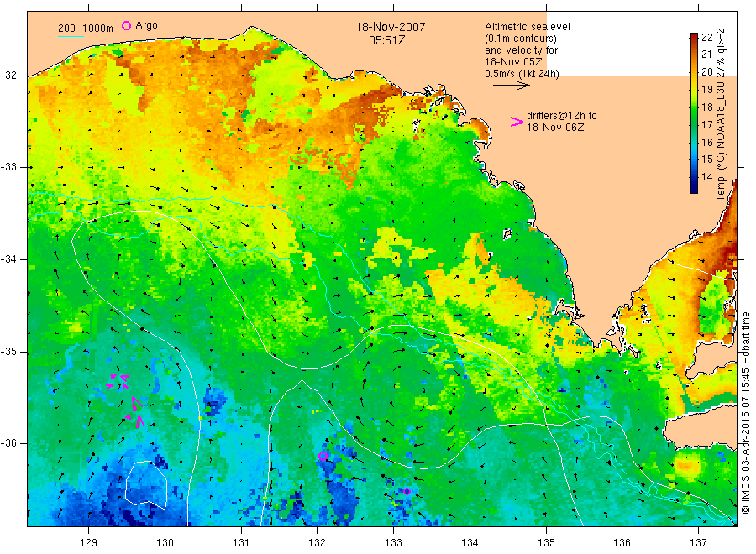Click the magenta drifter arrowhead in legend

tap(517, 122)
